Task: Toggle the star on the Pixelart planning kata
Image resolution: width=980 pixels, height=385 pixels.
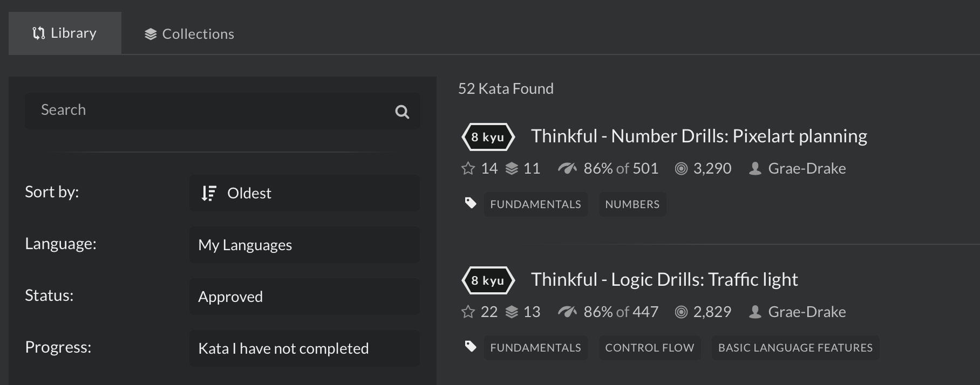Action: click(x=467, y=168)
